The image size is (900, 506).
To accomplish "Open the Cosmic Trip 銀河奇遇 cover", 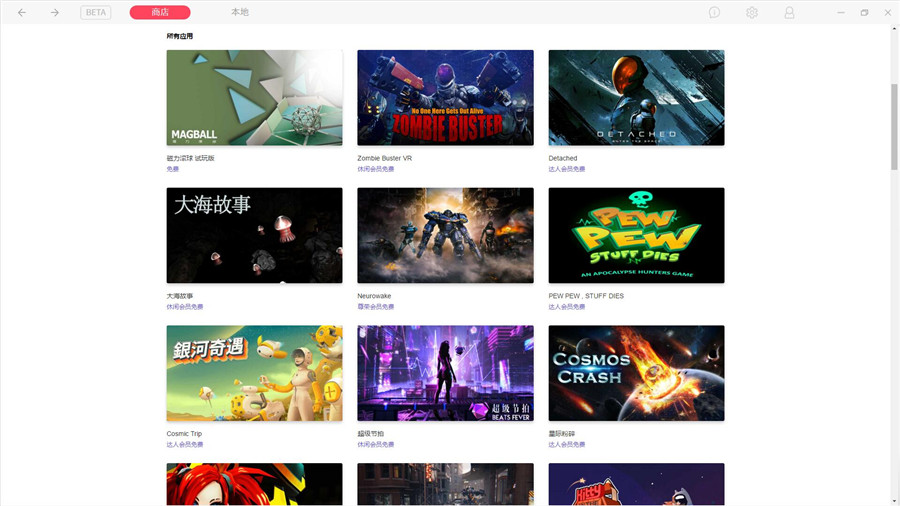I will [254, 373].
